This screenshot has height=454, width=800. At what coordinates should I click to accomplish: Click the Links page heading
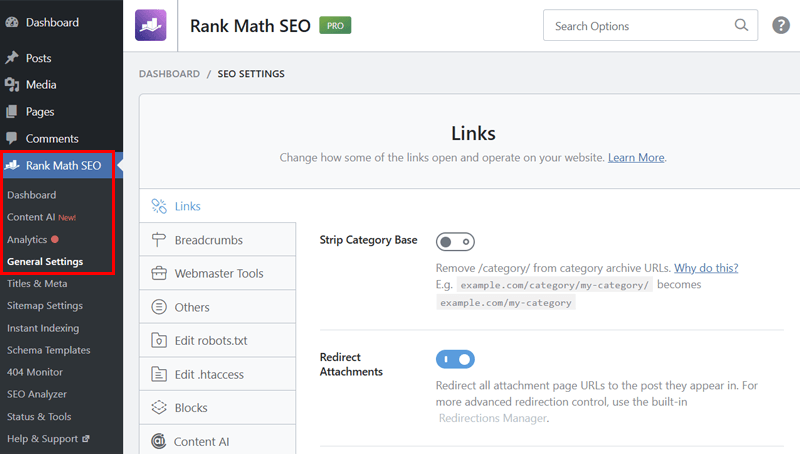click(x=473, y=134)
